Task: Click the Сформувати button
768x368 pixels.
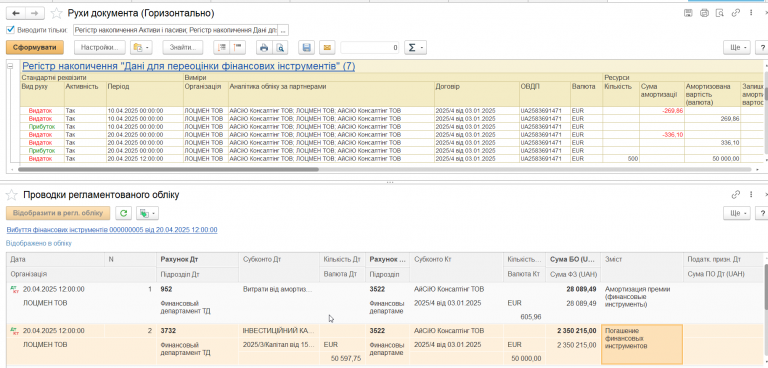Action: pos(35,48)
